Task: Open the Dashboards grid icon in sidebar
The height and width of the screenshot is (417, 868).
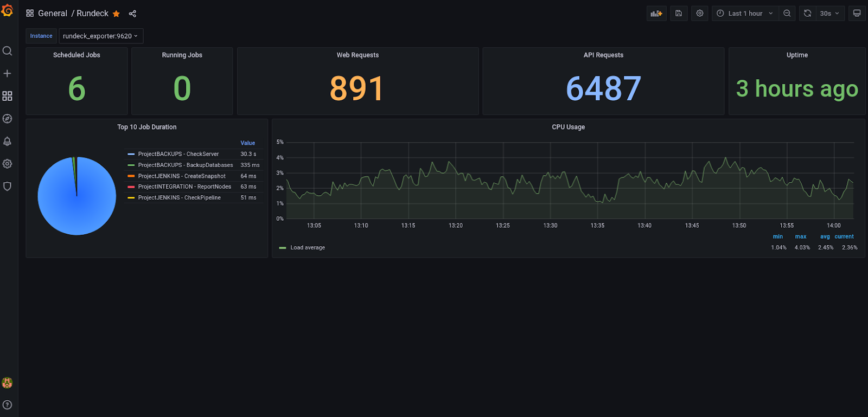Action: pyautogui.click(x=7, y=96)
